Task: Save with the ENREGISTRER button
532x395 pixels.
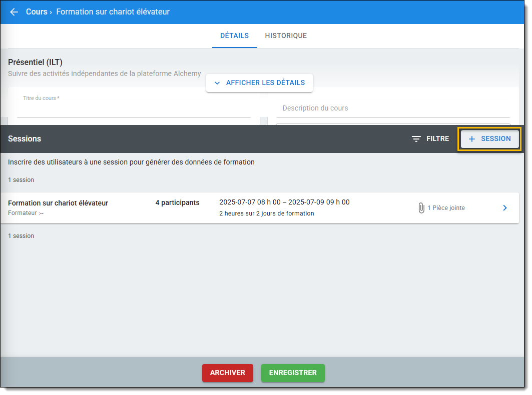Action: click(x=293, y=373)
